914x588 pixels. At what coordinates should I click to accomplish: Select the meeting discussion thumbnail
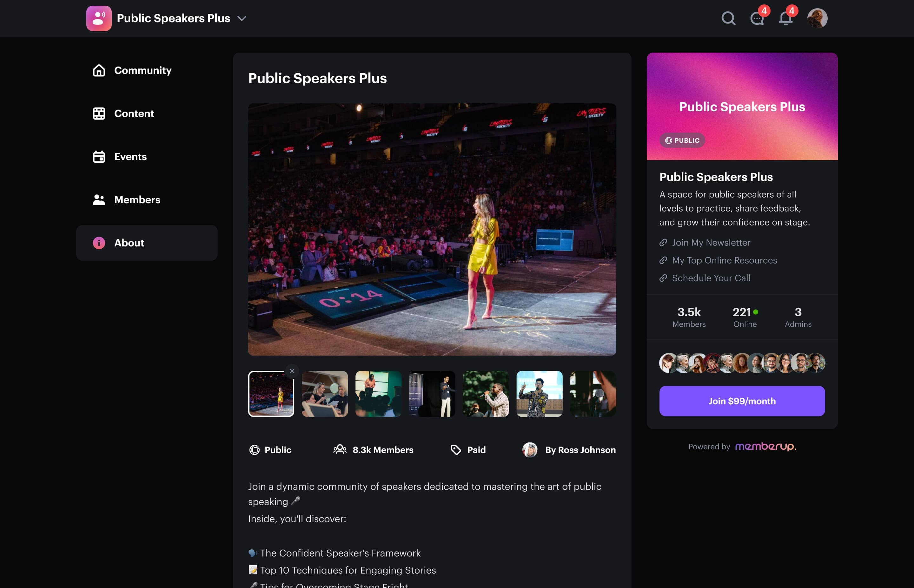click(325, 394)
